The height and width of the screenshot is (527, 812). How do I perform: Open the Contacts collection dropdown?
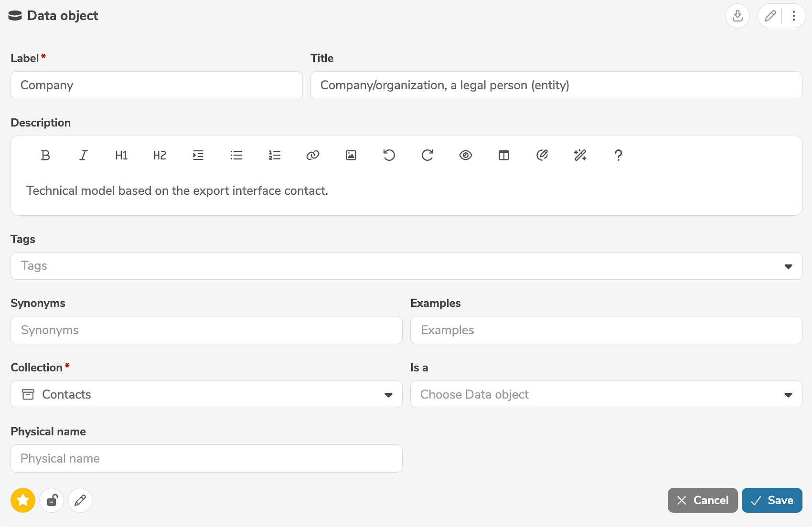tap(388, 395)
